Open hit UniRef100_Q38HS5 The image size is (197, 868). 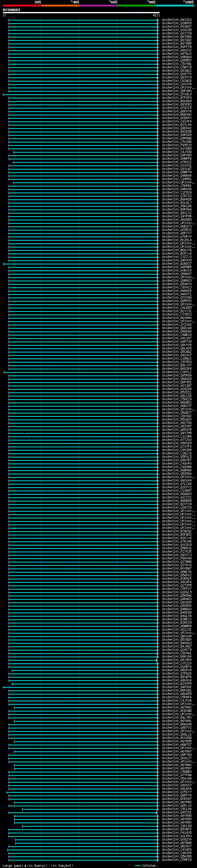click(x=176, y=23)
